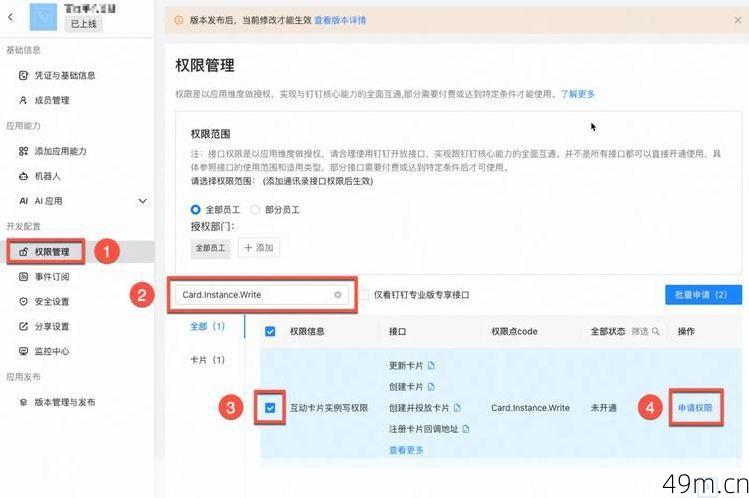Open 分享设置 in the sidebar
Screen dimensions: 749x498
click(x=52, y=327)
